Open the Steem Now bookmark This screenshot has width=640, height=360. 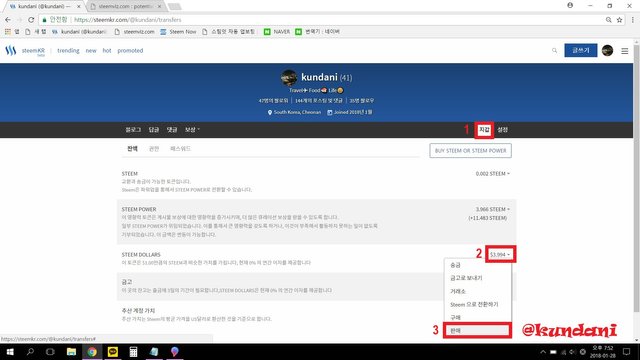click(178, 31)
